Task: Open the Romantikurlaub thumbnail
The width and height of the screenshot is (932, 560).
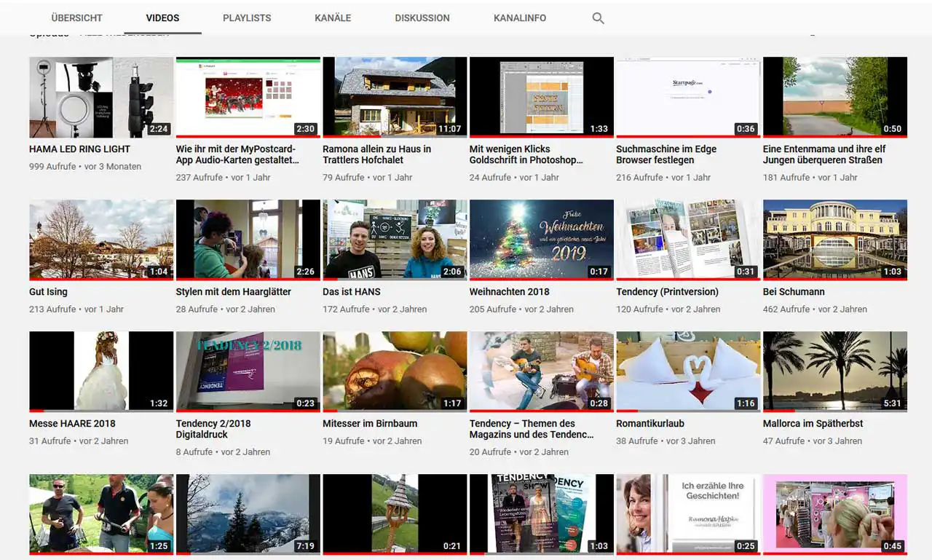Action: pos(688,372)
